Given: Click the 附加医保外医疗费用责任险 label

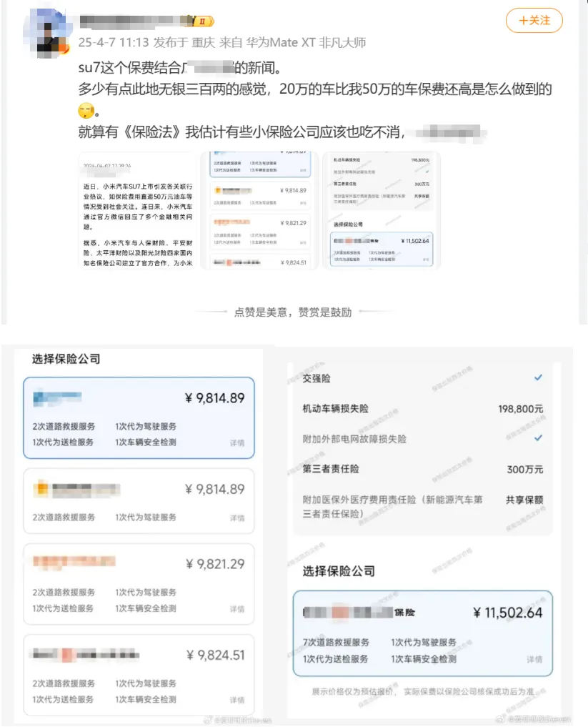Looking at the screenshot, I should 392,506.
